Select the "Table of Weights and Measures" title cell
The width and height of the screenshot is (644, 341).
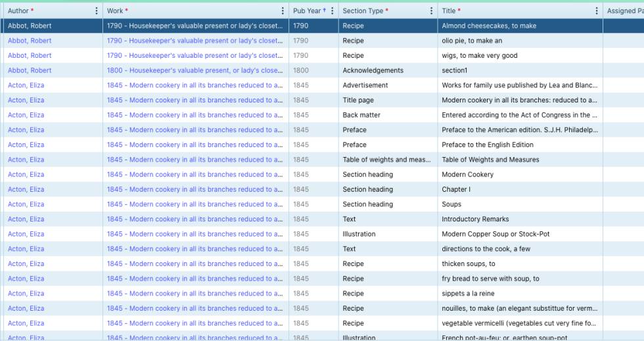tap(490, 160)
